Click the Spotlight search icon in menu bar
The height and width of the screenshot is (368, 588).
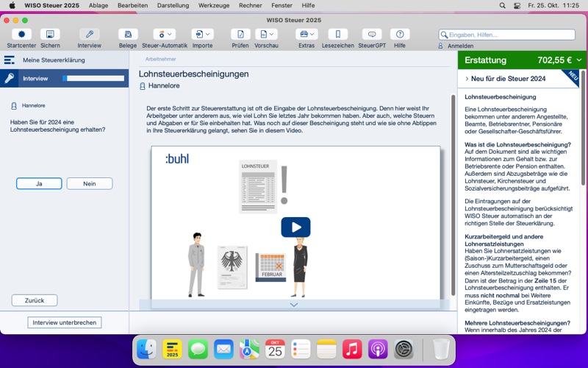(x=503, y=5)
